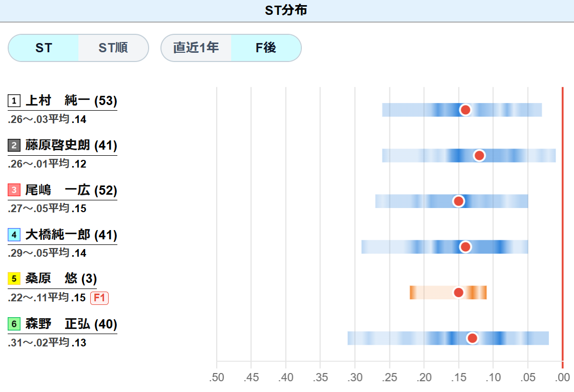
Task: Click lane 3 red number badge
Action: (x=14, y=190)
